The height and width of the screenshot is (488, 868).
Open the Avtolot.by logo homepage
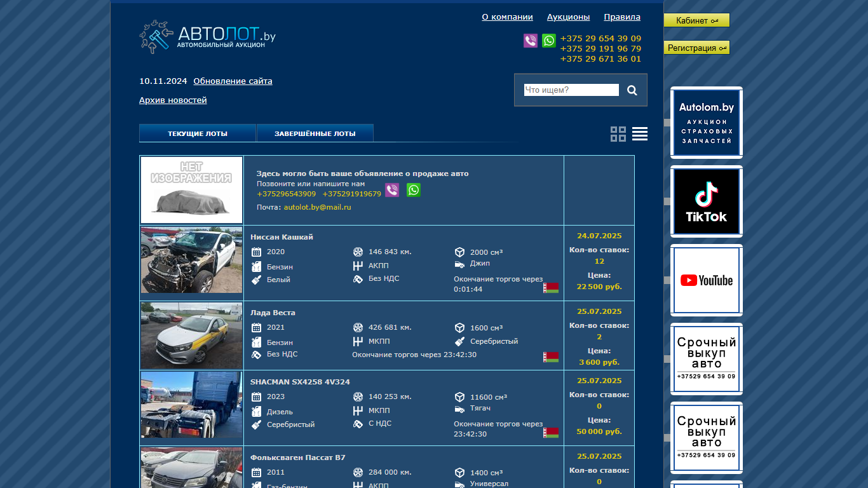pos(207,37)
